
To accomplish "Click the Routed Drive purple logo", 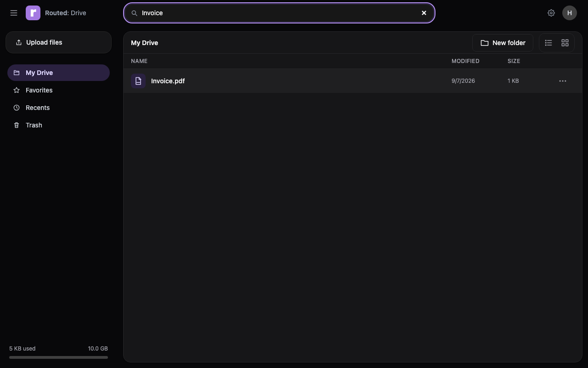I will pos(33,13).
